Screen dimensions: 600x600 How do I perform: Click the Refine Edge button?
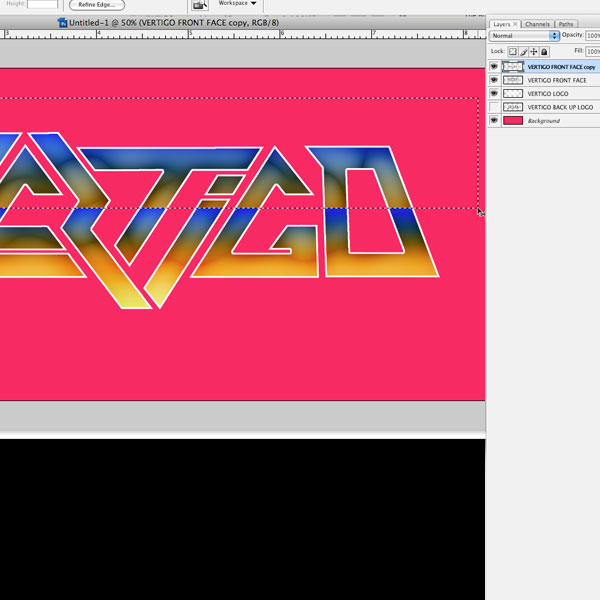97,5
